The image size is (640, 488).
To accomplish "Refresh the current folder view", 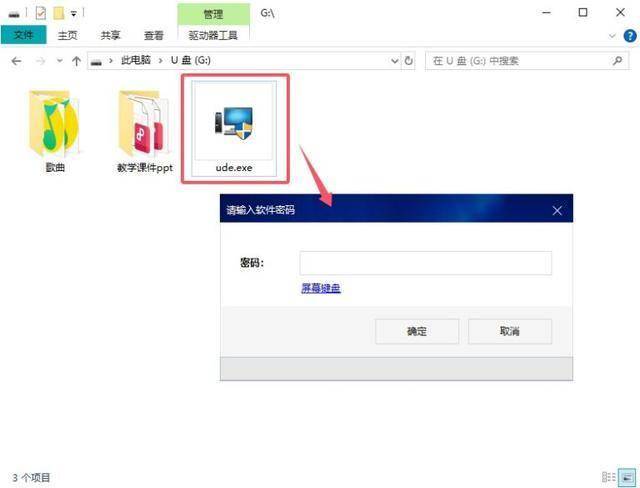I will click(408, 61).
